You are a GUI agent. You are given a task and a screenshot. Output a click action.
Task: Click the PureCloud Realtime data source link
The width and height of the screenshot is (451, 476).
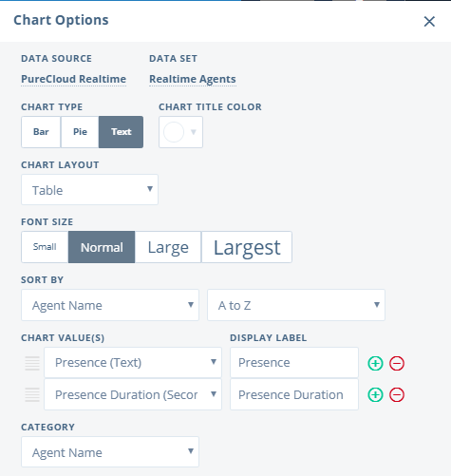73,79
